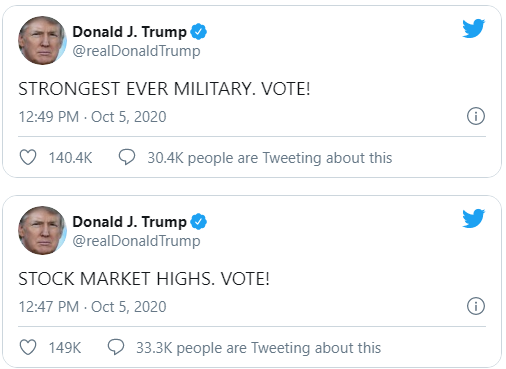506x369 pixels.
Task: Open the 12:49 PM · Oct 5, 2020 timestamp
Action: tap(92, 117)
